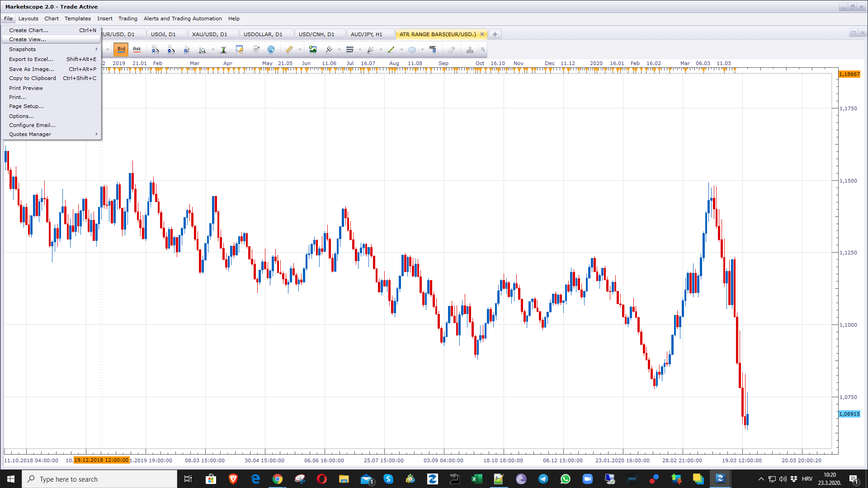Open dropdown arrow next to ellipse tool
Viewport: 868px width, 488px height.
pos(422,50)
